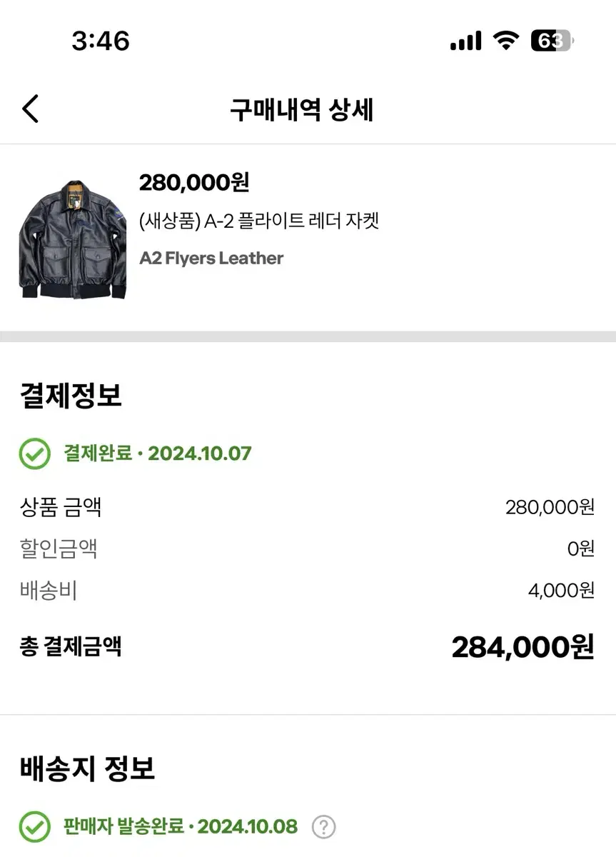
Task: Select the 구매내역 상세 page title
Action: click(302, 110)
